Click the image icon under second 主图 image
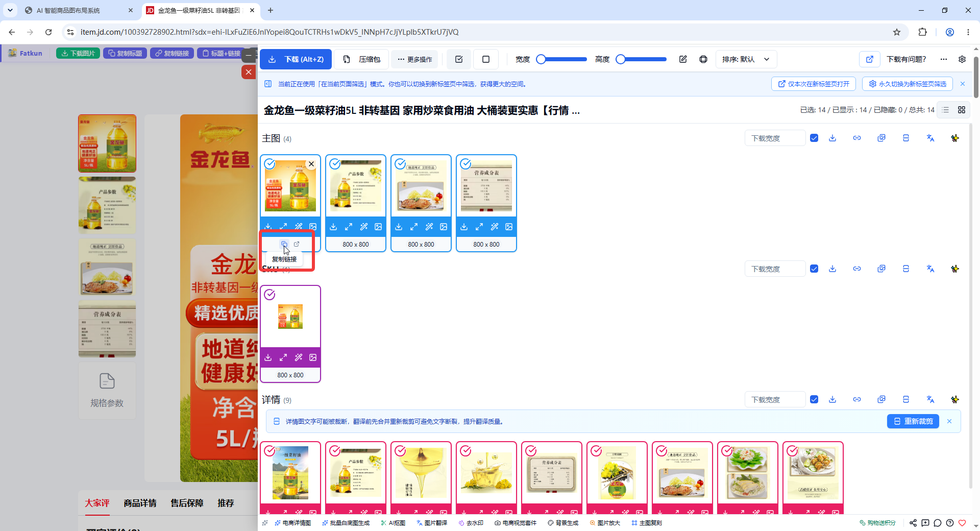Viewport: 980px width, 531px height. [x=378, y=227]
